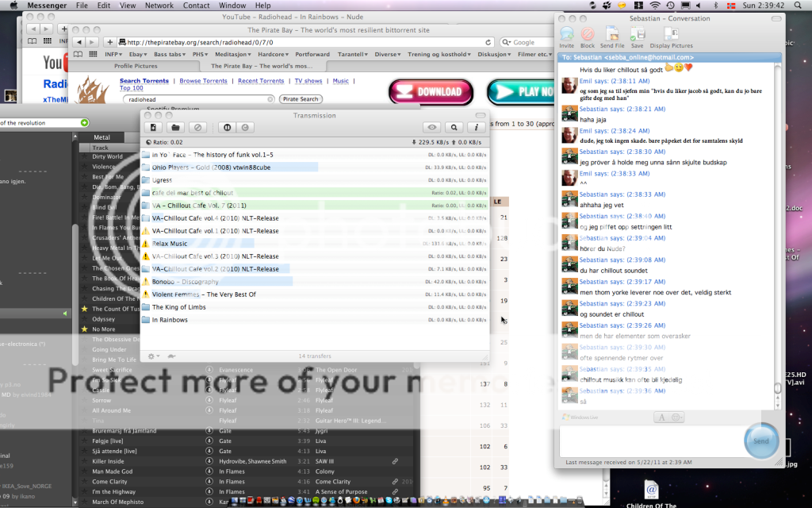Open the Contact menu in menu bar
This screenshot has height=508, width=812.
(x=196, y=6)
